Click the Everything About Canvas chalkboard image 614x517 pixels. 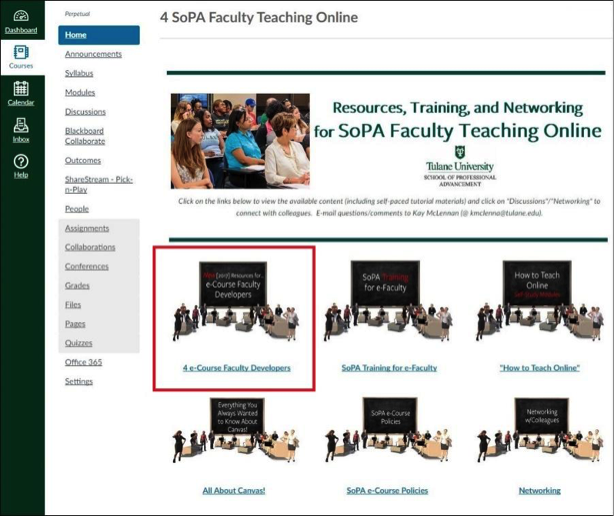click(x=236, y=430)
